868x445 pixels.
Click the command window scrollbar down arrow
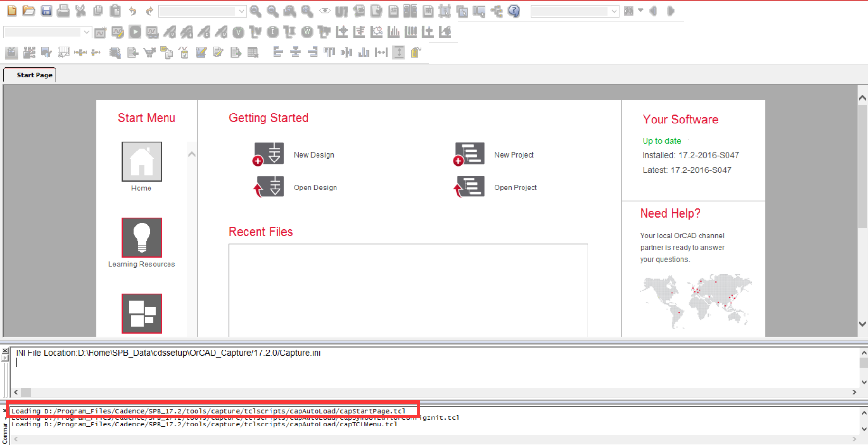click(x=864, y=429)
